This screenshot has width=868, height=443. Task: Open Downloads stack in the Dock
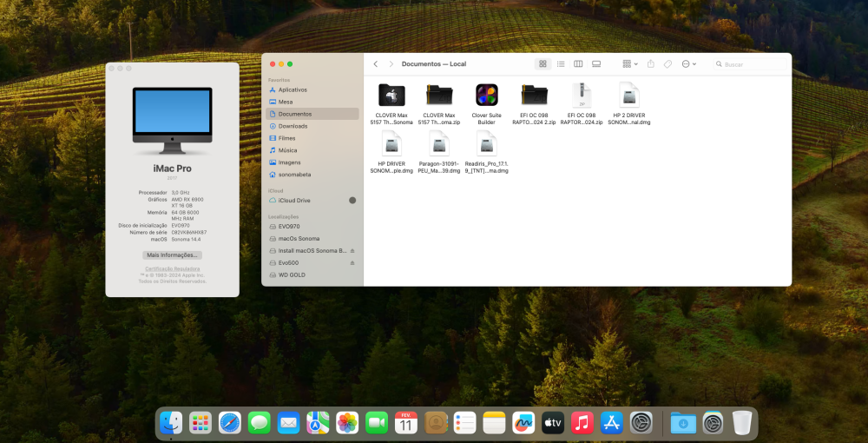[683, 424]
